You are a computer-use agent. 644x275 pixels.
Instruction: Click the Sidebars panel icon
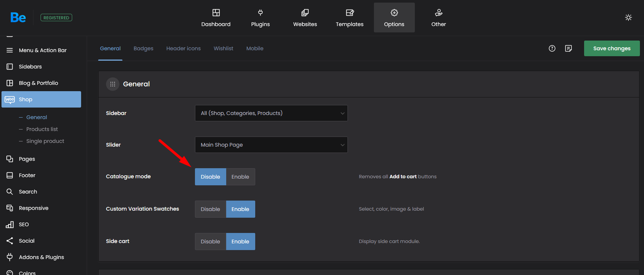tap(10, 67)
